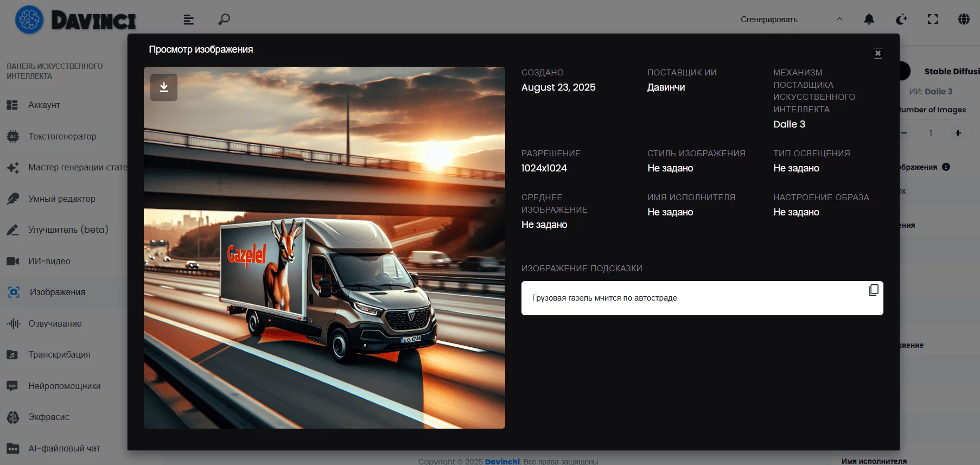Increase number of images with plus
The width and height of the screenshot is (980, 465).
click(x=958, y=133)
